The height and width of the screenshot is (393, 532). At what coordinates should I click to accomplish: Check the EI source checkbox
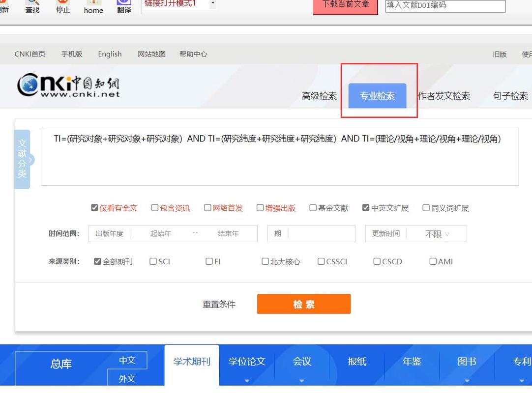(x=209, y=261)
